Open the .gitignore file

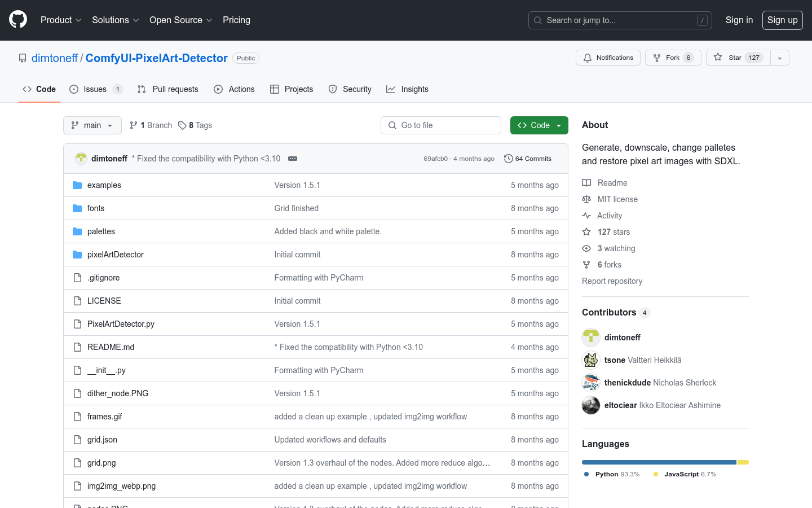(104, 278)
